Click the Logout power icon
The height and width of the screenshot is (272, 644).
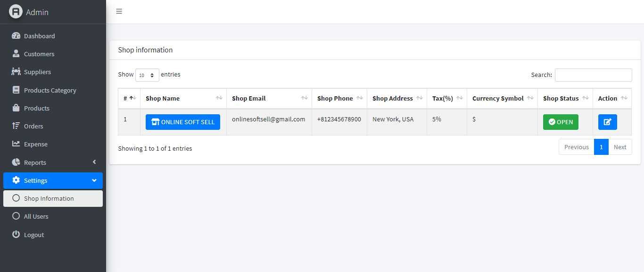(16, 235)
